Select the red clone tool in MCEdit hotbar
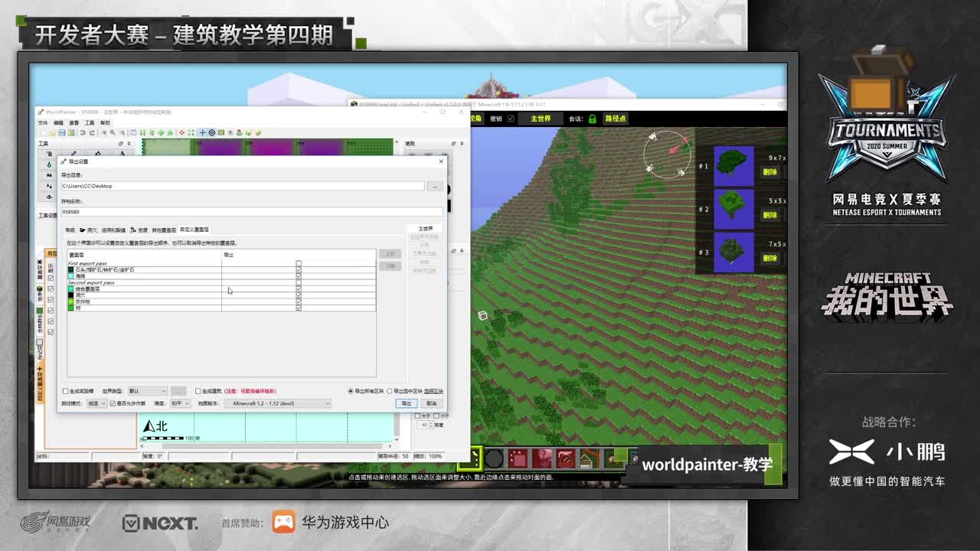The image size is (980, 551). pyautogui.click(x=518, y=458)
